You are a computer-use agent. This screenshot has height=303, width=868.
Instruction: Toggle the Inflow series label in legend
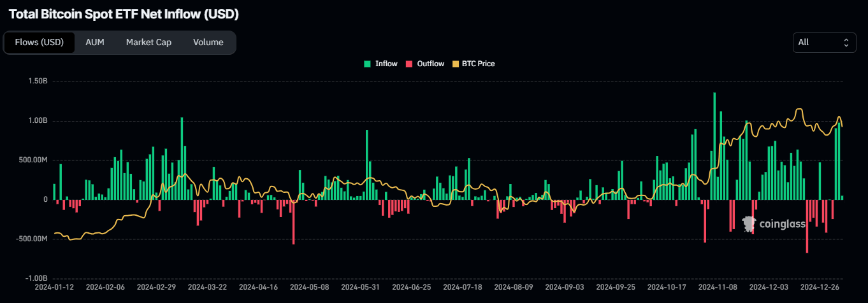coord(386,64)
